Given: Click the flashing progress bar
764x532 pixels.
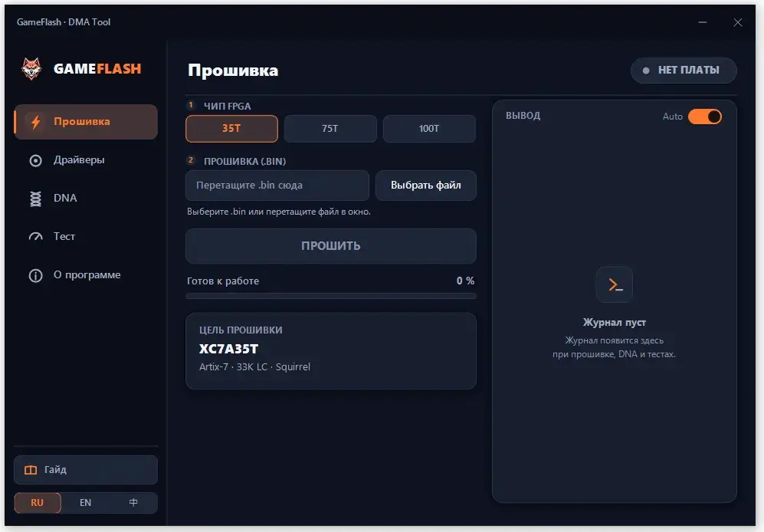Looking at the screenshot, I should (x=331, y=295).
